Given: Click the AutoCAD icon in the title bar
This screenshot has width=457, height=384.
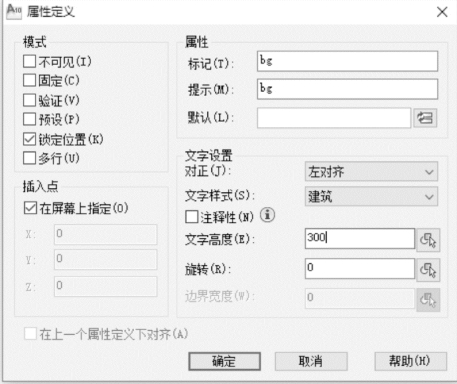Looking at the screenshot, I should (x=14, y=11).
